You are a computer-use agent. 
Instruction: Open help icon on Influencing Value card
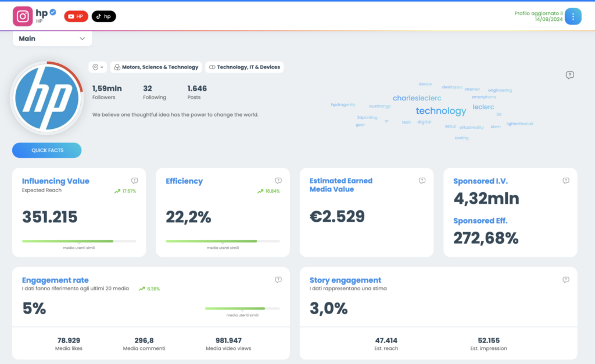click(134, 181)
